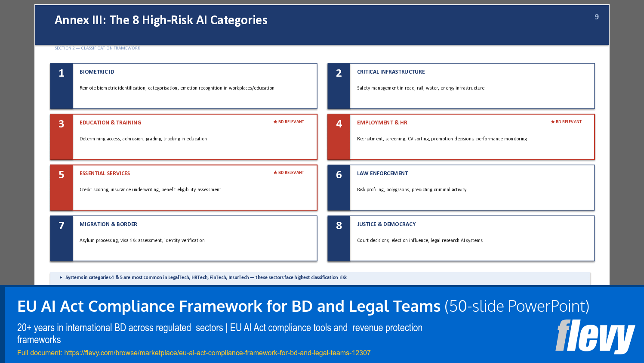Screen dimensions: 644x363
Task: Click the BD RELEVANT star badge on Education card
Action: point(289,122)
